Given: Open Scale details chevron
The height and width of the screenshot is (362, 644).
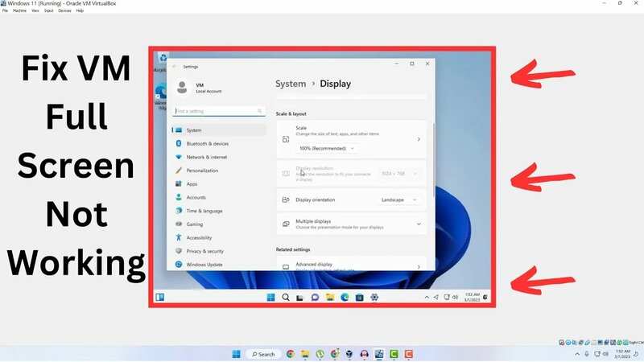Looking at the screenshot, I should click(x=419, y=139).
